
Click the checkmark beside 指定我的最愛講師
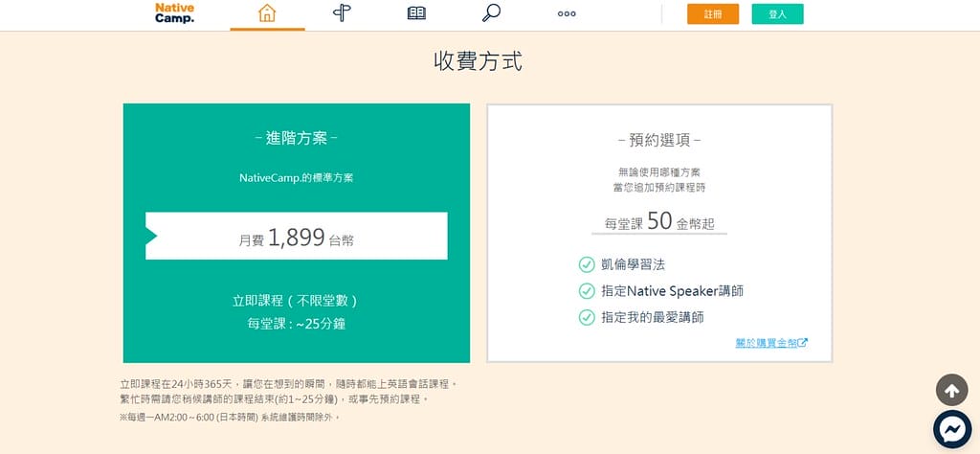(587, 317)
